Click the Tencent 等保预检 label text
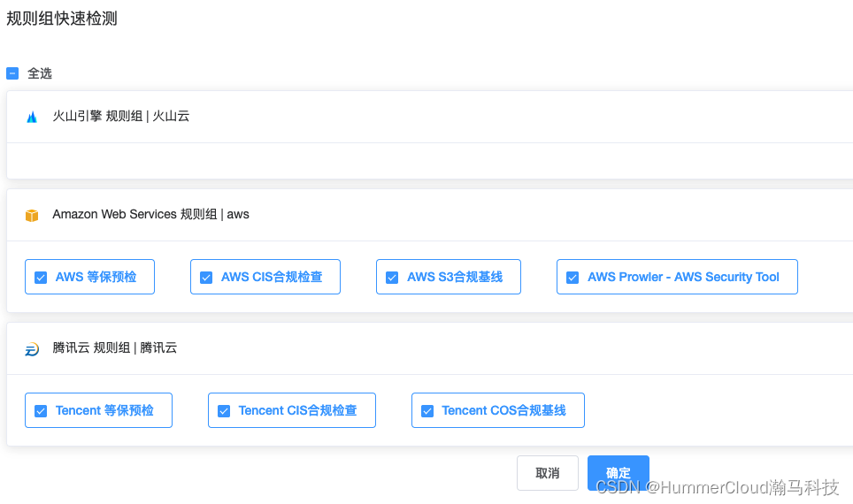This screenshot has height=504, width=853. pos(104,410)
